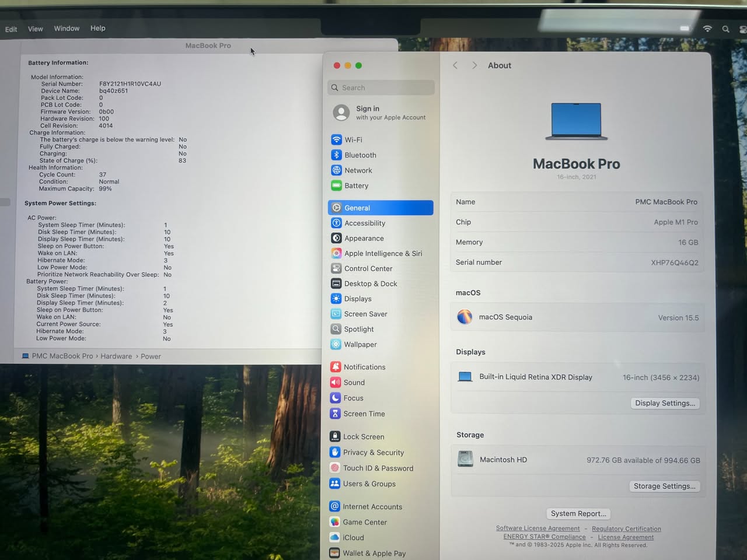Click the Macintosh HD drive icon
The image size is (747, 560).
465,459
